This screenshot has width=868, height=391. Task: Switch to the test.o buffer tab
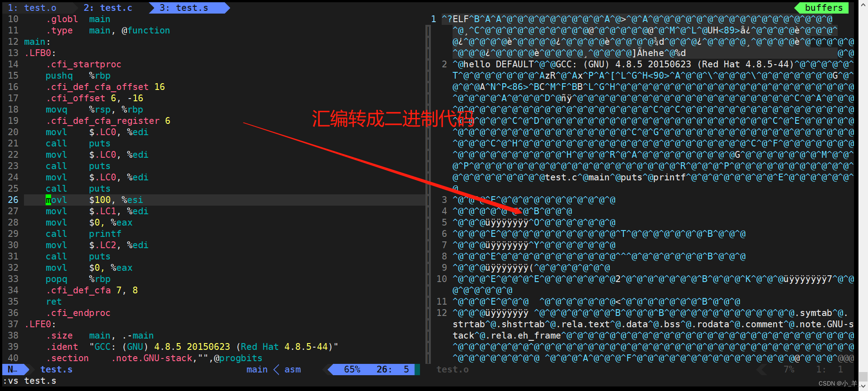coord(32,8)
